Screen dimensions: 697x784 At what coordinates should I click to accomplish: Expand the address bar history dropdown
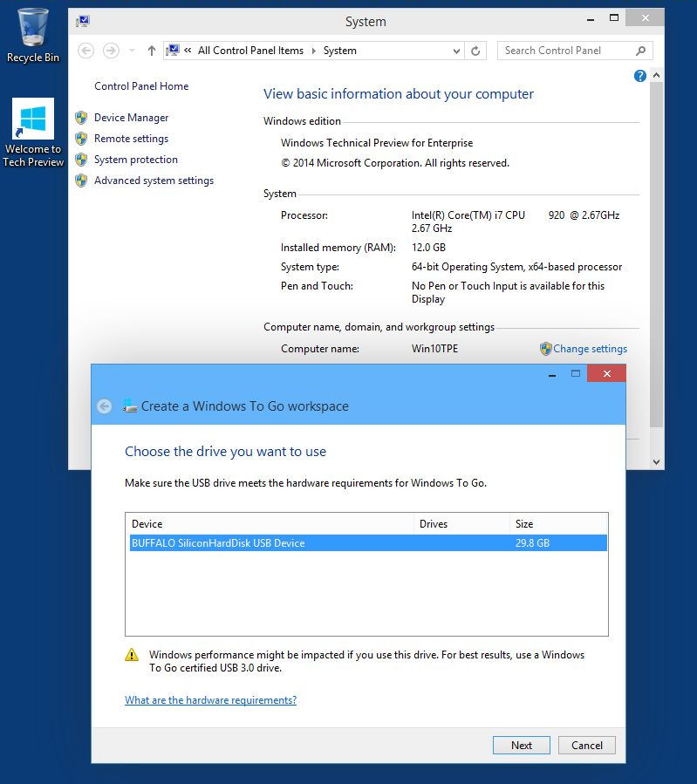[x=456, y=51]
